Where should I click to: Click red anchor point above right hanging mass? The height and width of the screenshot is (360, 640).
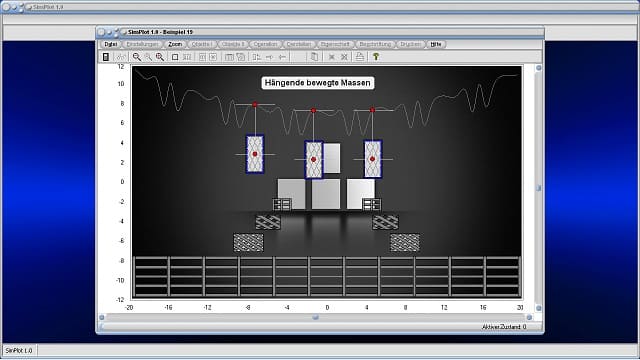pyautogui.click(x=372, y=110)
